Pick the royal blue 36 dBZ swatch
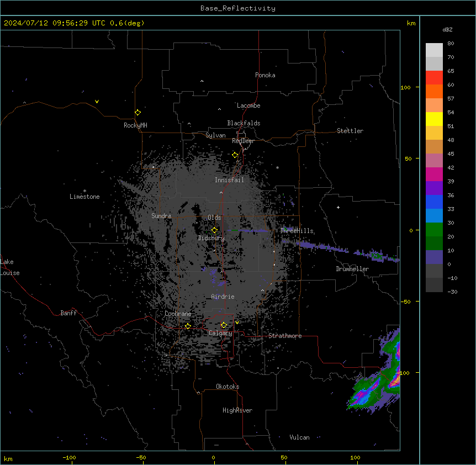476x465 pixels. (434, 202)
